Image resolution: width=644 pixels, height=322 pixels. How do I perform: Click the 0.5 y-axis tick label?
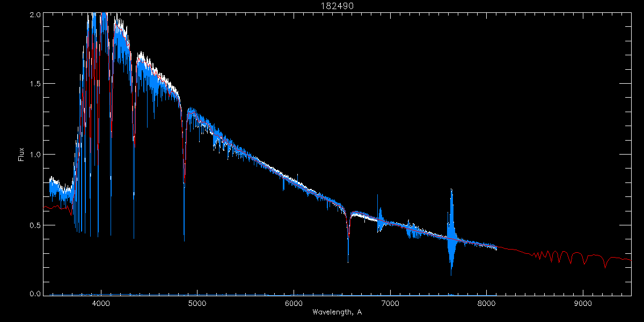pos(34,225)
